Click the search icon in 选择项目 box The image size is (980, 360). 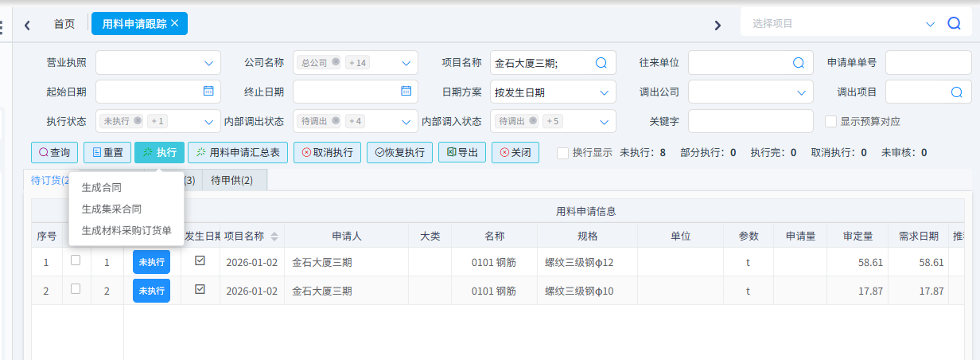tap(954, 24)
